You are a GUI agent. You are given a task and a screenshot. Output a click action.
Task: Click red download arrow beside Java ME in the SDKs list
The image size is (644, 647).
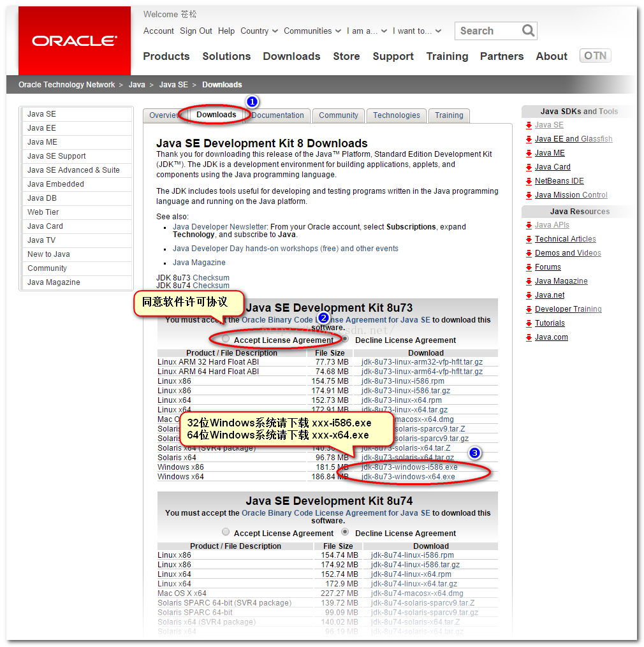(x=529, y=154)
